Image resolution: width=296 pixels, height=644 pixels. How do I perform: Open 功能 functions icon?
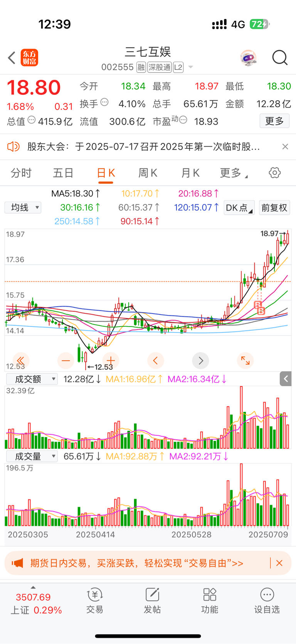pos(210,601)
